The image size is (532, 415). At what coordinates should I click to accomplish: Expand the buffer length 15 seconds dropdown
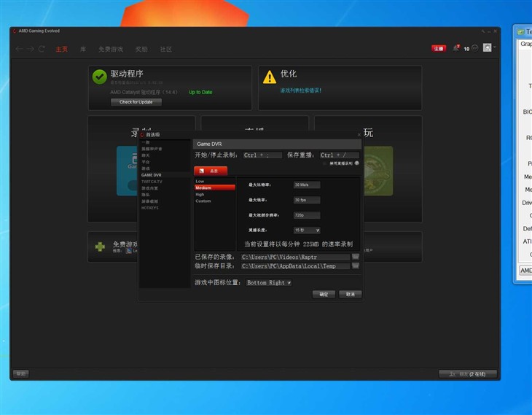point(307,230)
